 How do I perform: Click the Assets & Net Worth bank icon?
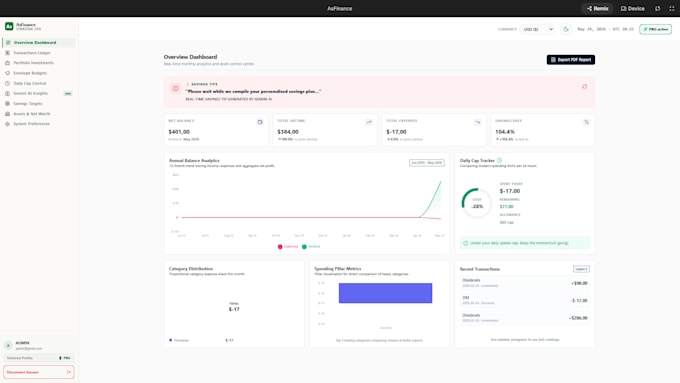click(x=7, y=114)
